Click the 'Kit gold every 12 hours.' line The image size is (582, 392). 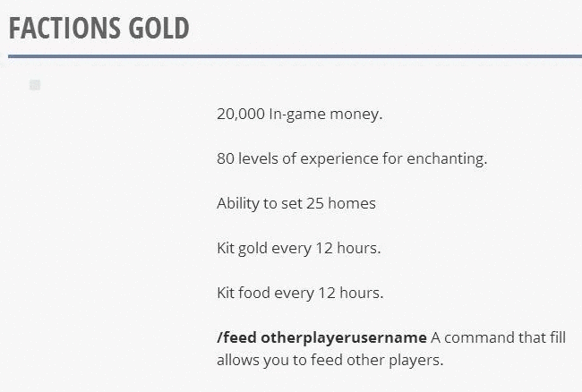299,248
